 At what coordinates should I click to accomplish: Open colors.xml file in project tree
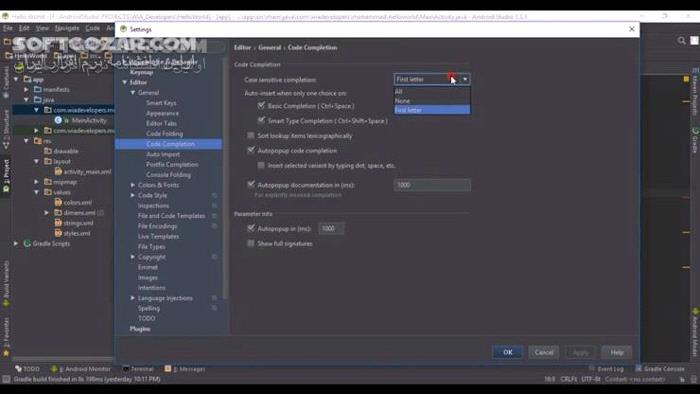coord(78,203)
